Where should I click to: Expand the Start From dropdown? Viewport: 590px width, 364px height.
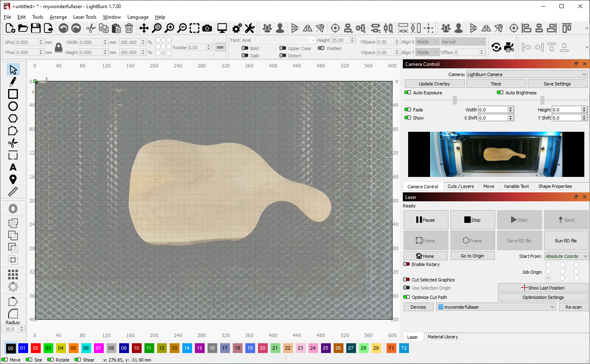(566, 256)
